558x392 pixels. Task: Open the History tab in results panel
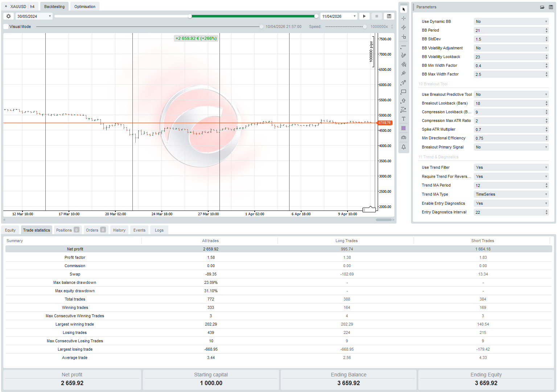[119, 230]
